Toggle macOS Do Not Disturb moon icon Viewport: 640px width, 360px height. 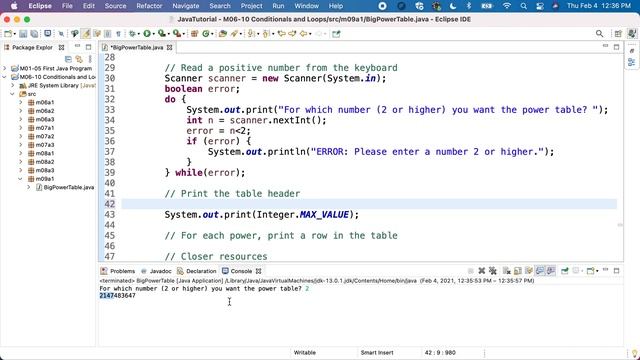pyautogui.click(x=453, y=6)
